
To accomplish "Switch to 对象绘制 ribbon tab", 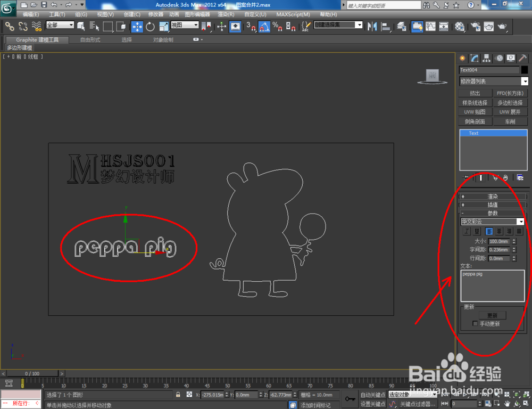I will click(x=163, y=40).
